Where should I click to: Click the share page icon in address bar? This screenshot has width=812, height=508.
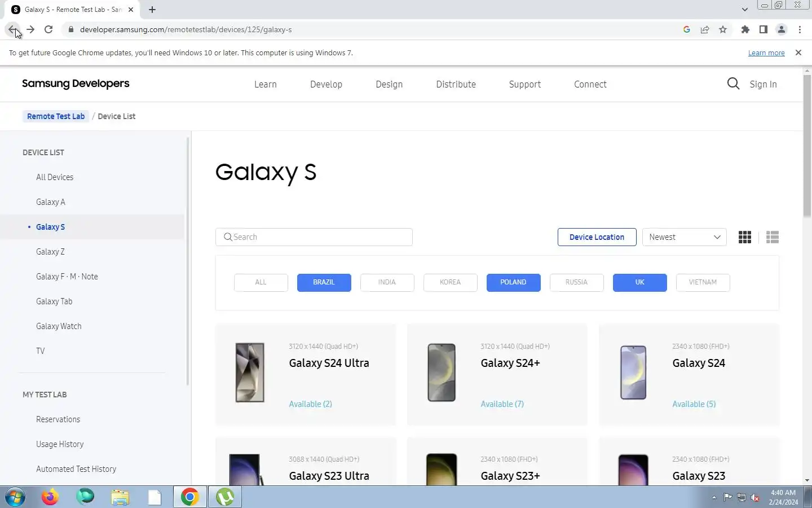pos(705,29)
